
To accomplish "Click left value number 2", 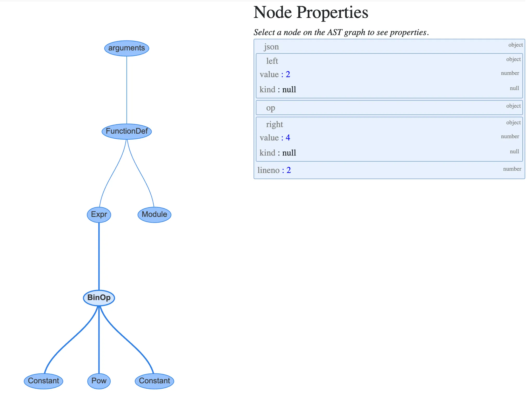I will point(288,74).
